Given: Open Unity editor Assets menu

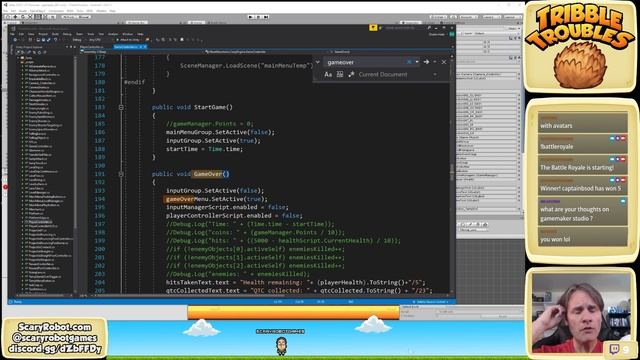Looking at the screenshot, I should 22,11.
